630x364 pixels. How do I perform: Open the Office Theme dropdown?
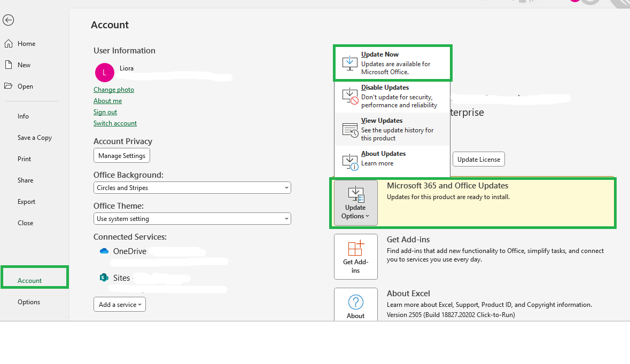192,219
